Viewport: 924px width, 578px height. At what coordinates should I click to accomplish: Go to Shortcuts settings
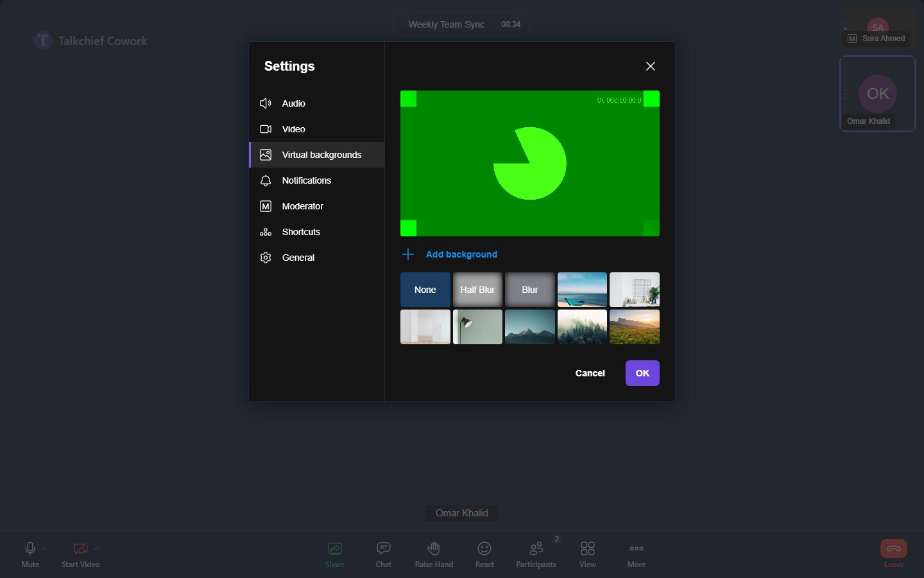[x=316, y=232]
